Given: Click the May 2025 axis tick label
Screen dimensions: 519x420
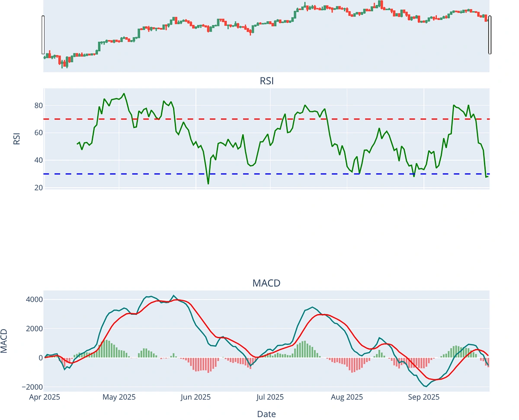Looking at the screenshot, I should [119, 397].
